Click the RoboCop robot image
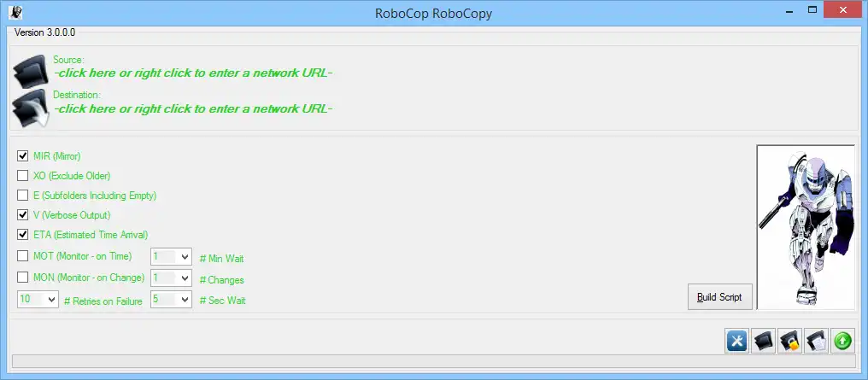868x380 pixels. [806, 227]
